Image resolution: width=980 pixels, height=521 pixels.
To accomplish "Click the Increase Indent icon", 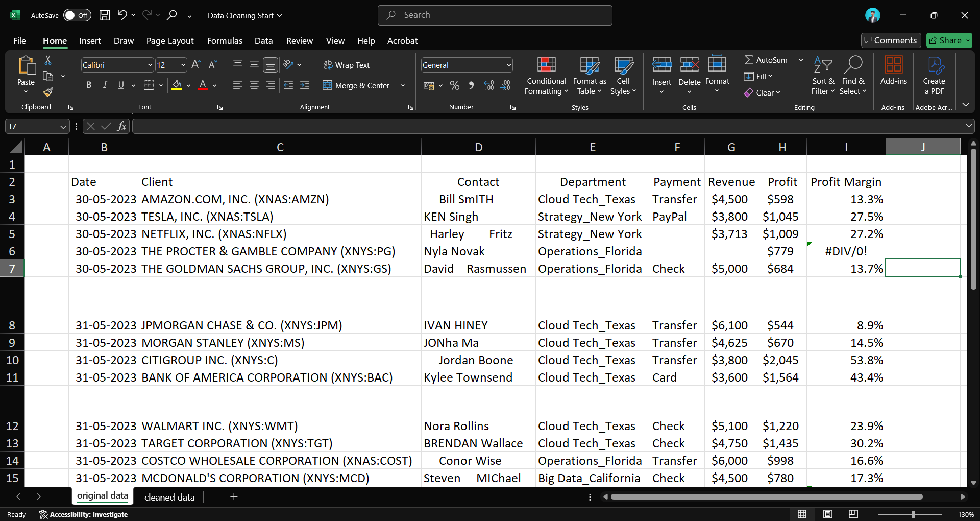I will tap(305, 85).
